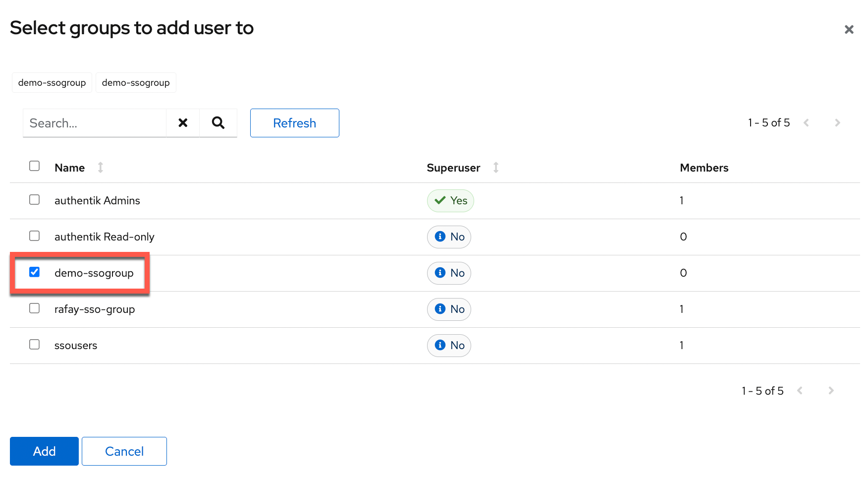This screenshot has width=868, height=480.
Task: Sort by Superuser column arrows icon
Action: point(496,168)
